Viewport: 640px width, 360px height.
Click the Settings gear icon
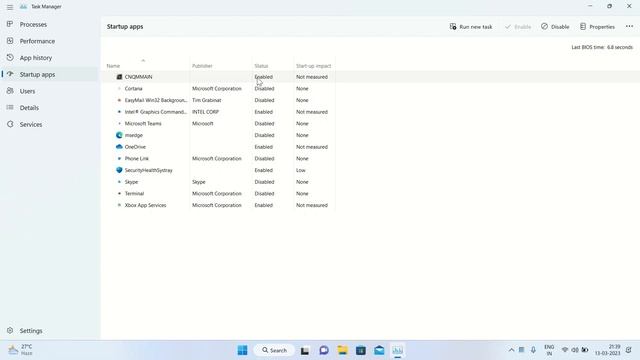coord(10,330)
